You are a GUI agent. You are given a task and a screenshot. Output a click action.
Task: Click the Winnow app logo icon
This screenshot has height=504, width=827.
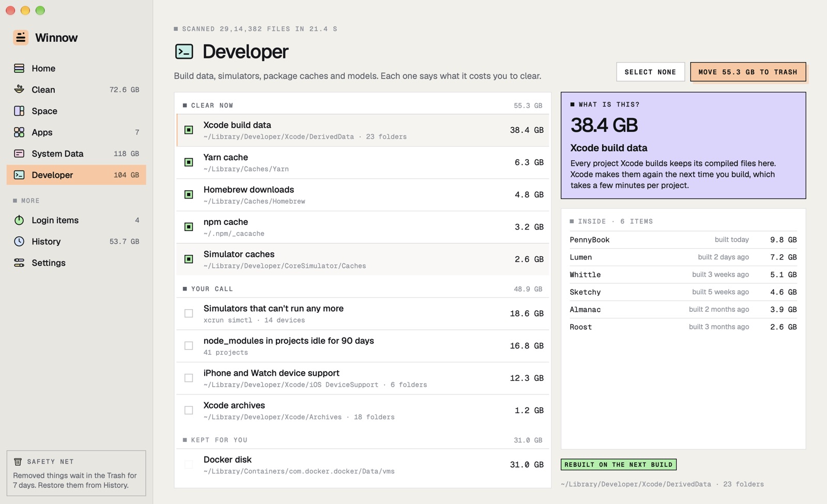21,37
